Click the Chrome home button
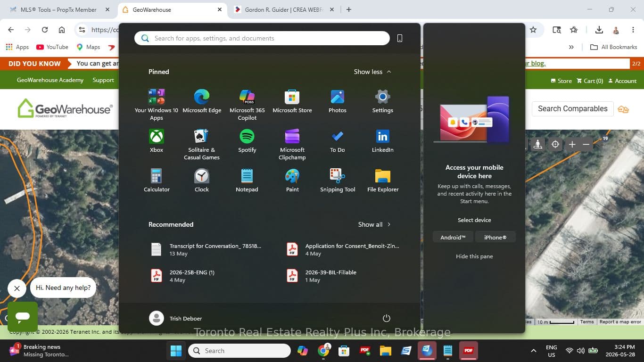This screenshot has width=644, height=362. pyautogui.click(x=62, y=30)
